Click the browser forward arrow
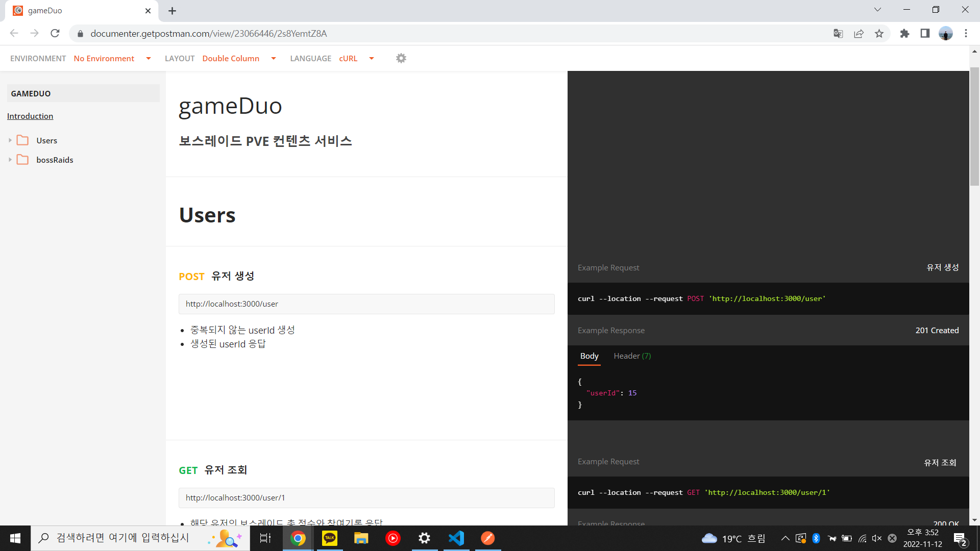Viewport: 980px width, 551px height. point(34,34)
